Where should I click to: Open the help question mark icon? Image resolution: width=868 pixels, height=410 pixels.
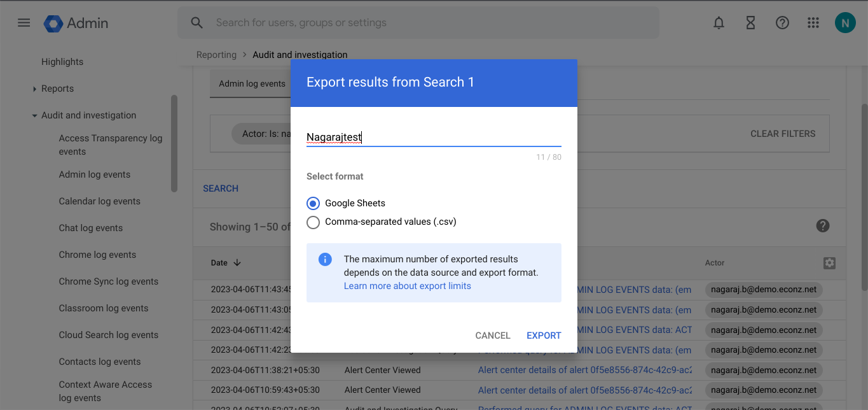tap(782, 23)
